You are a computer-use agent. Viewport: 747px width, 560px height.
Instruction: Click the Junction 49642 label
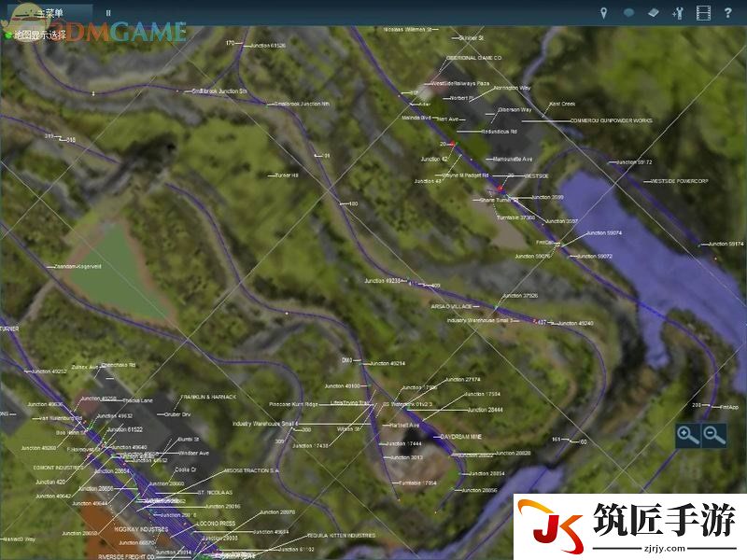[x=53, y=497]
